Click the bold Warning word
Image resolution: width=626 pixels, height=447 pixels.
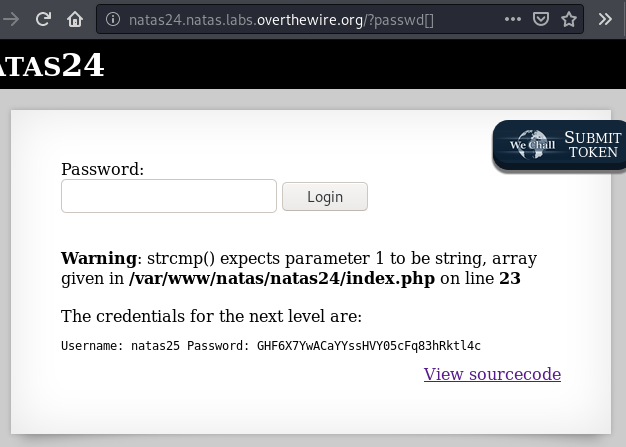(99, 258)
